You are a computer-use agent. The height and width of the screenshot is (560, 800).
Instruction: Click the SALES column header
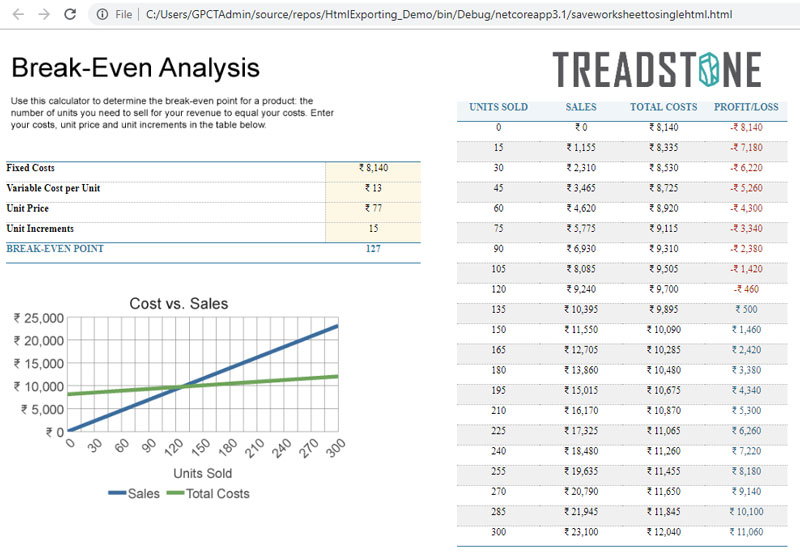click(x=581, y=107)
